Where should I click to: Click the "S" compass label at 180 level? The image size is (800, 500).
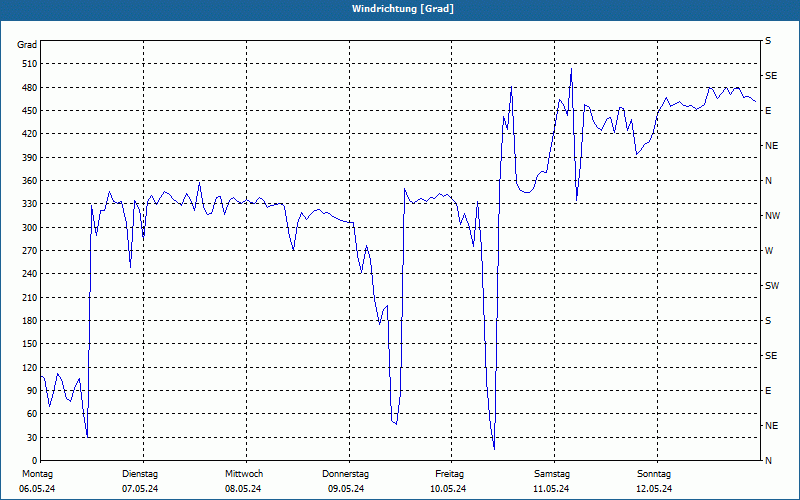pyautogui.click(x=768, y=321)
